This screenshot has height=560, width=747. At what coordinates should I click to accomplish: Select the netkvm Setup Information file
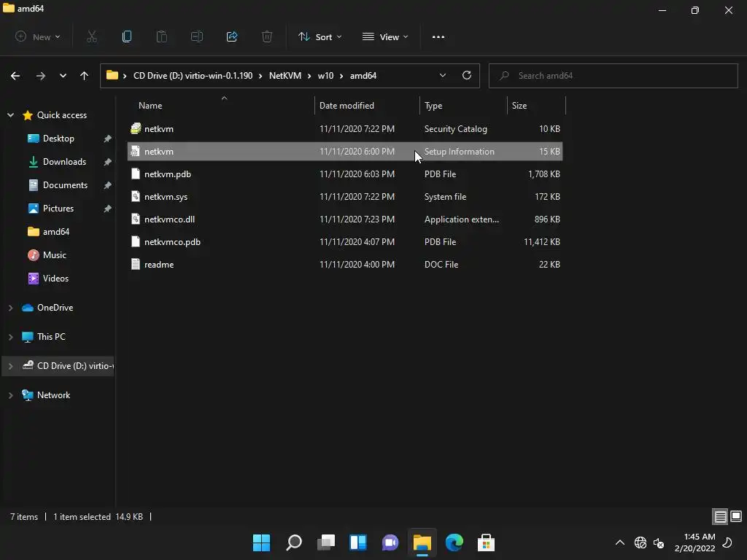(345, 152)
